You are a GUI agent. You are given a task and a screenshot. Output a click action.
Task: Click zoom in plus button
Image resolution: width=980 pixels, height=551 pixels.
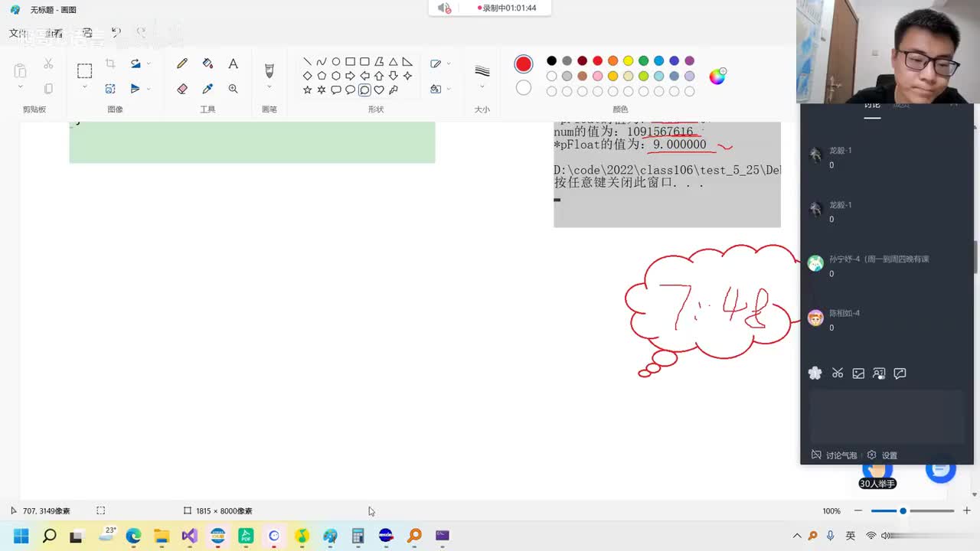pyautogui.click(x=966, y=510)
